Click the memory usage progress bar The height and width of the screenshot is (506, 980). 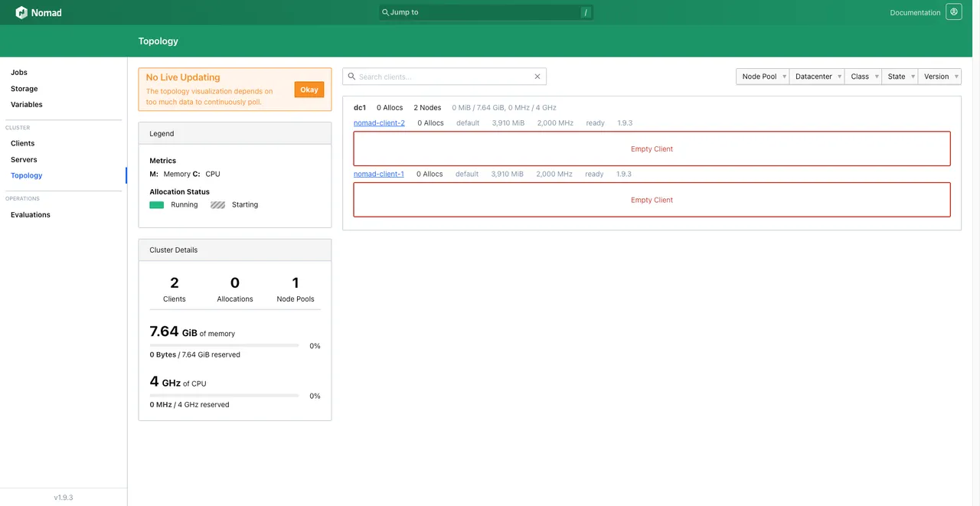click(224, 346)
